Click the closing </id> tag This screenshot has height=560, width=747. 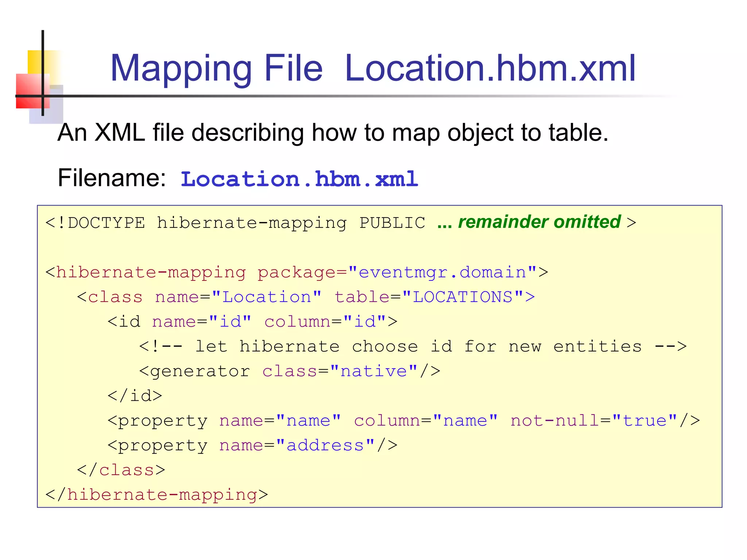pos(135,396)
